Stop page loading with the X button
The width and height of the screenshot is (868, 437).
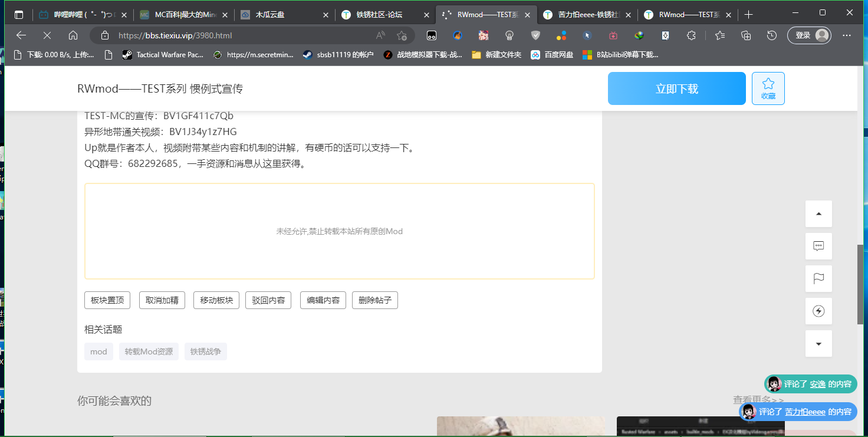pos(47,35)
